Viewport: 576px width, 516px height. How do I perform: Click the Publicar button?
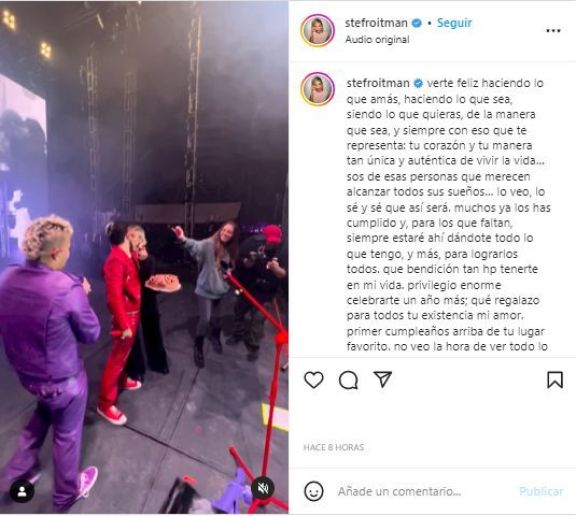541,491
